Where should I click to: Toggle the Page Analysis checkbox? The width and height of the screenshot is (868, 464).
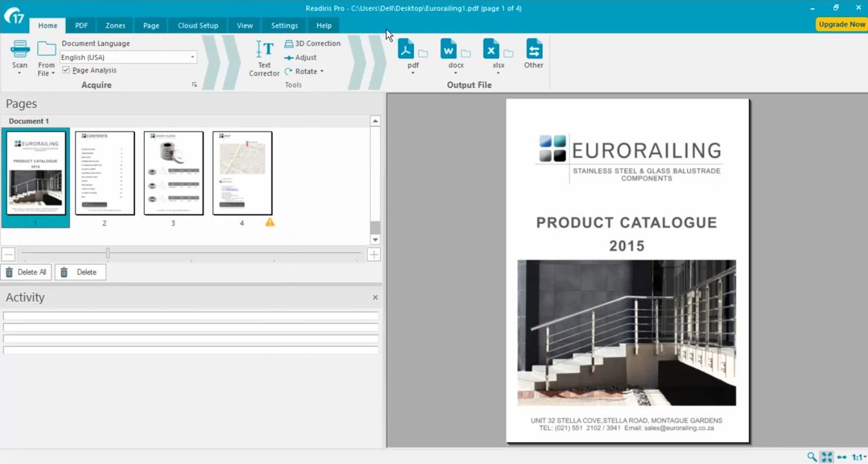pos(66,71)
